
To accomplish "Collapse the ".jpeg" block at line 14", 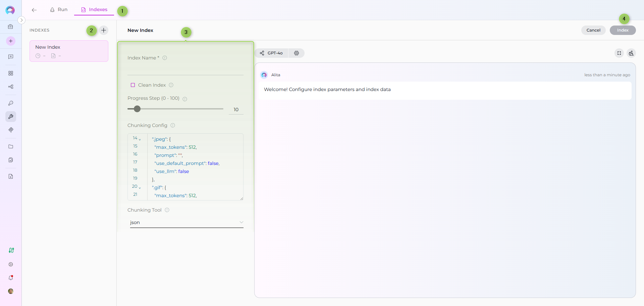I will 140,139.
